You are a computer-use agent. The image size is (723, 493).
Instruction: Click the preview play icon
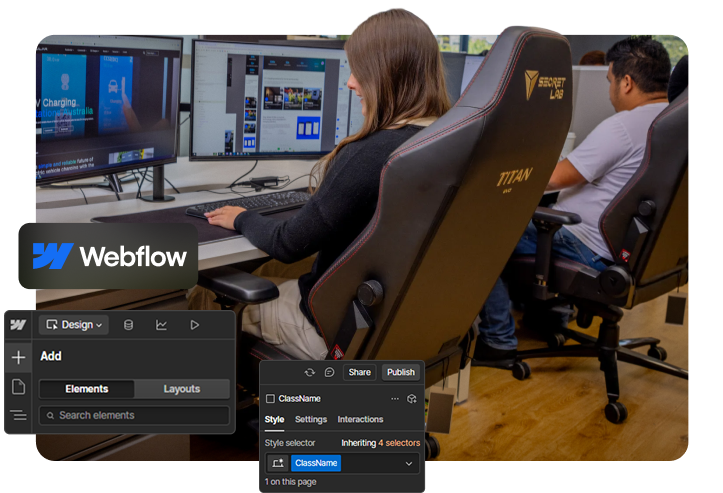195,325
